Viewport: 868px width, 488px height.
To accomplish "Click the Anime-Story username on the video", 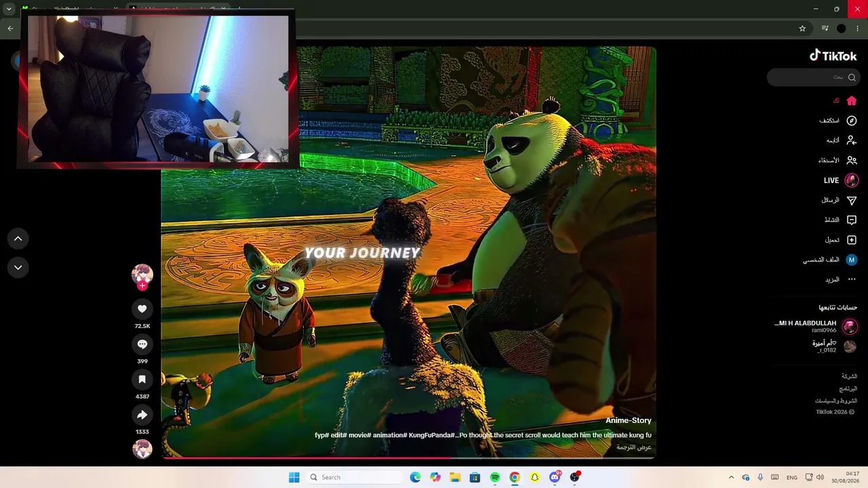I will [629, 421].
